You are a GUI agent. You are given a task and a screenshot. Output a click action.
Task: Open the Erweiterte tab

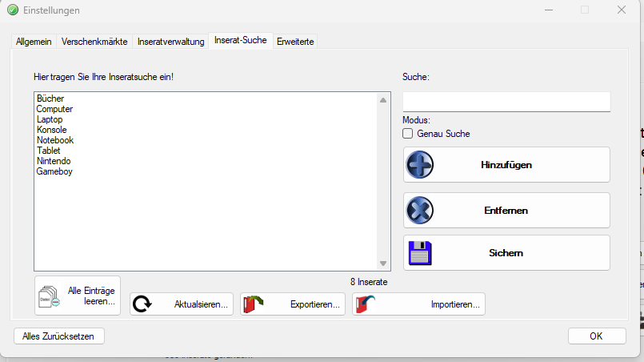click(x=295, y=41)
